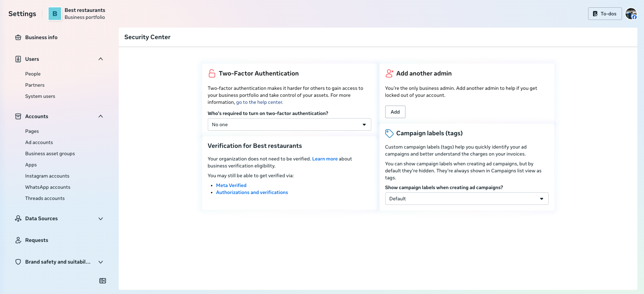Open Authorizations and verifications link
Screen dimensions: 644x294
252,192
